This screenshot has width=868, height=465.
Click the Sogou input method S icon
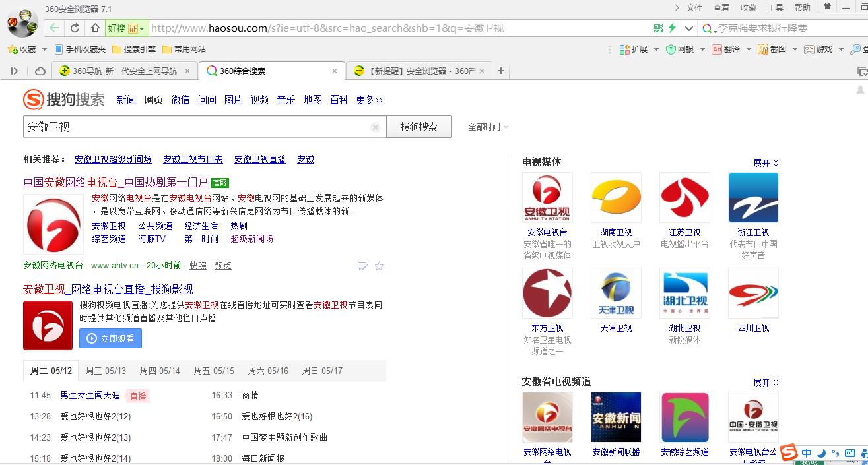click(x=788, y=453)
